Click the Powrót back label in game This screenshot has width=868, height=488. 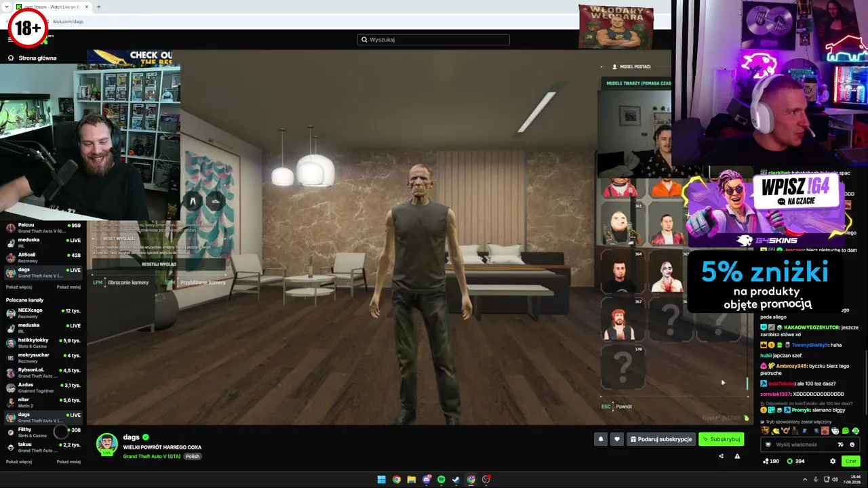click(624, 407)
